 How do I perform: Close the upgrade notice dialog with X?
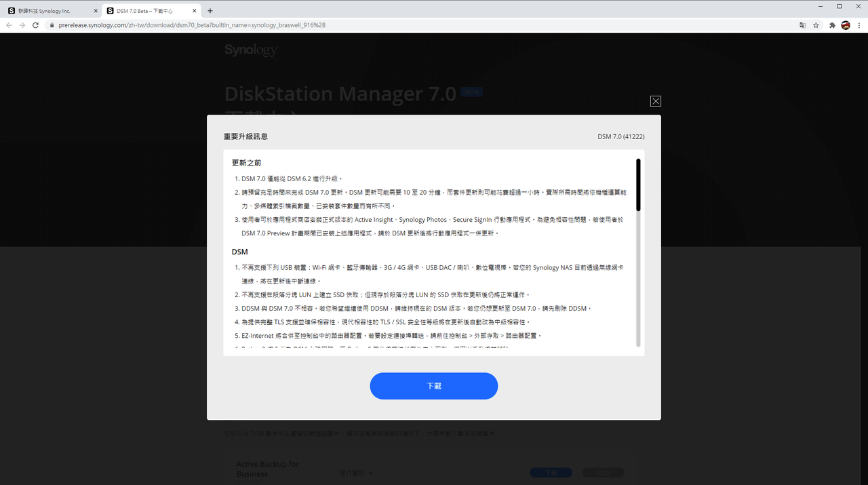click(655, 101)
